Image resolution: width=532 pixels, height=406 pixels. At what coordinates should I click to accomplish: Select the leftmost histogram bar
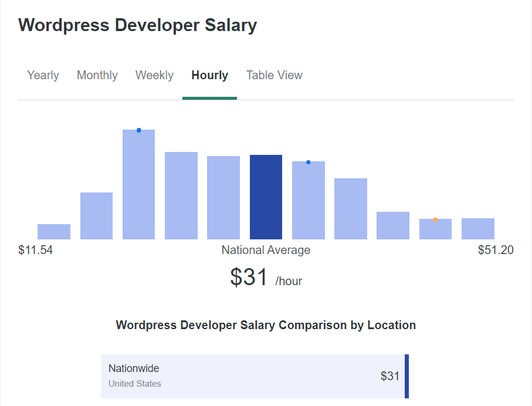[x=54, y=232]
